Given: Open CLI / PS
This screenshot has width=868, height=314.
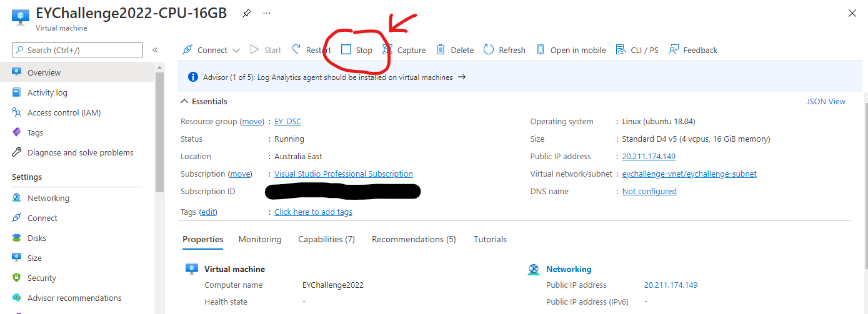Looking at the screenshot, I should pos(637,50).
